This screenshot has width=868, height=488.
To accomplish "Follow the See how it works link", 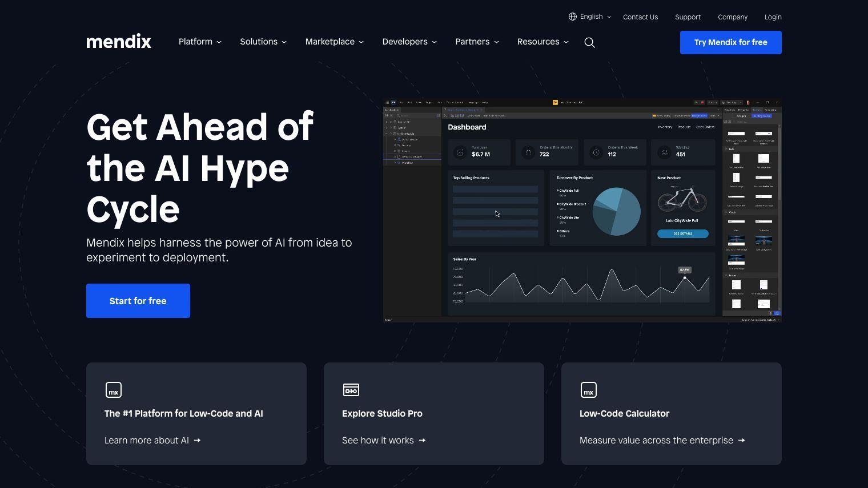I will (384, 440).
